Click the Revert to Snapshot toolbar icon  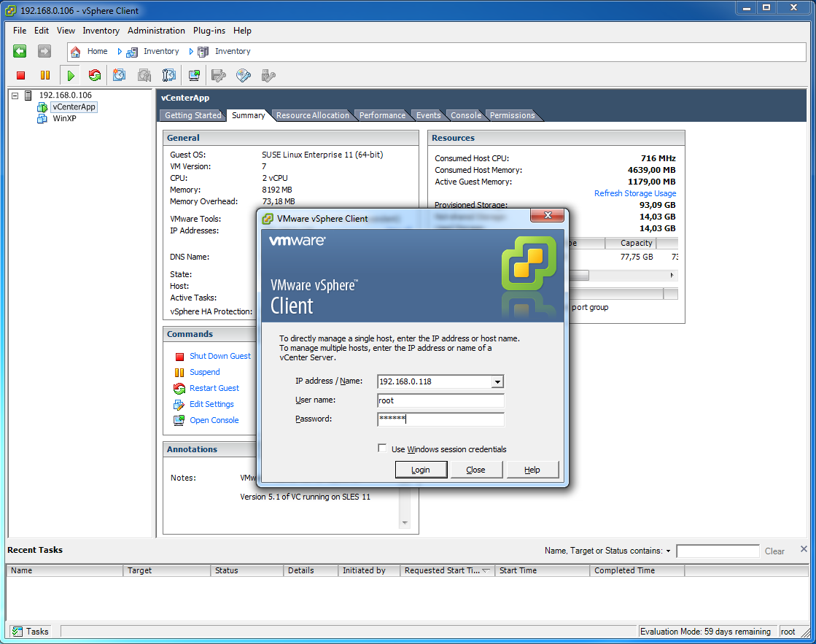pyautogui.click(x=144, y=76)
